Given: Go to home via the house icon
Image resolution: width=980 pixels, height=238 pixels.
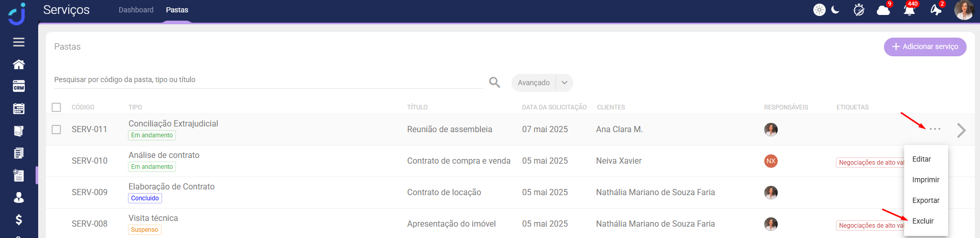Looking at the screenshot, I should [x=19, y=65].
